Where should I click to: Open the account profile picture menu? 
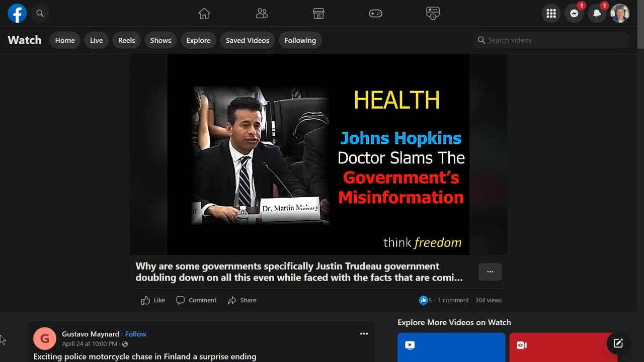620,14
